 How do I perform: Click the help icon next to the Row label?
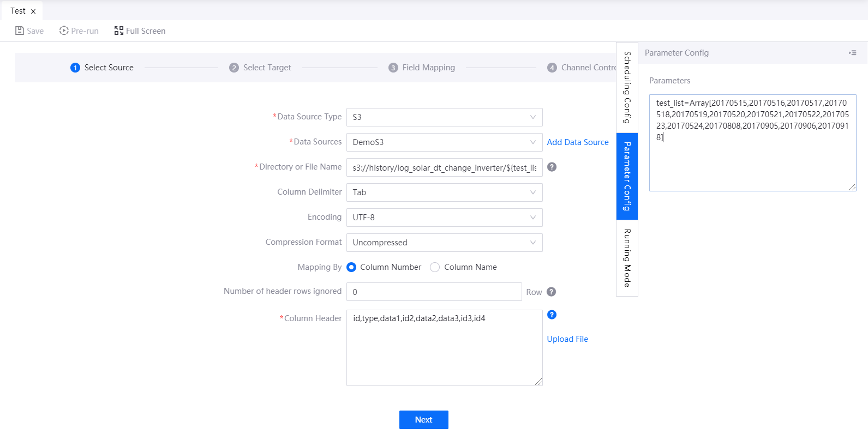pyautogui.click(x=551, y=292)
